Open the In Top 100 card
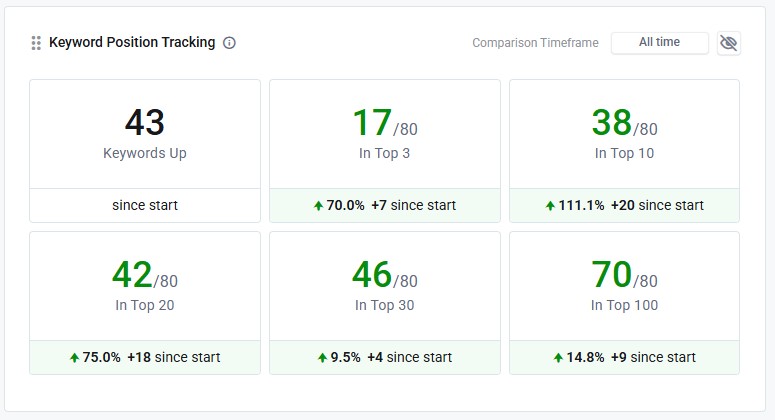 click(x=625, y=286)
